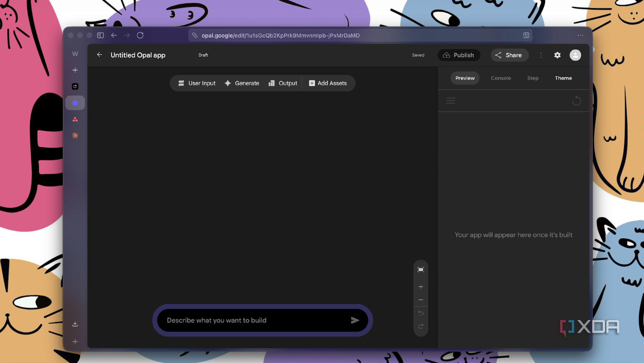Return to the previous page with the Opal back arrow

pos(100,55)
